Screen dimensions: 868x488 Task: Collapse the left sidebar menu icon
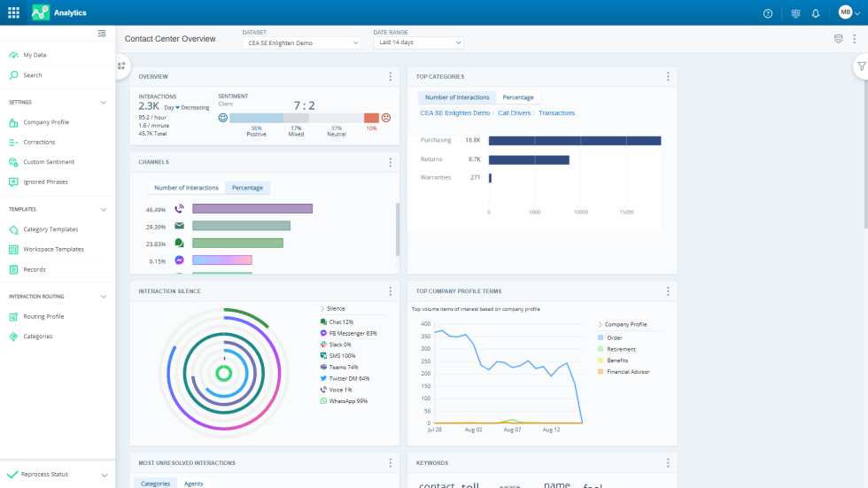click(x=102, y=34)
